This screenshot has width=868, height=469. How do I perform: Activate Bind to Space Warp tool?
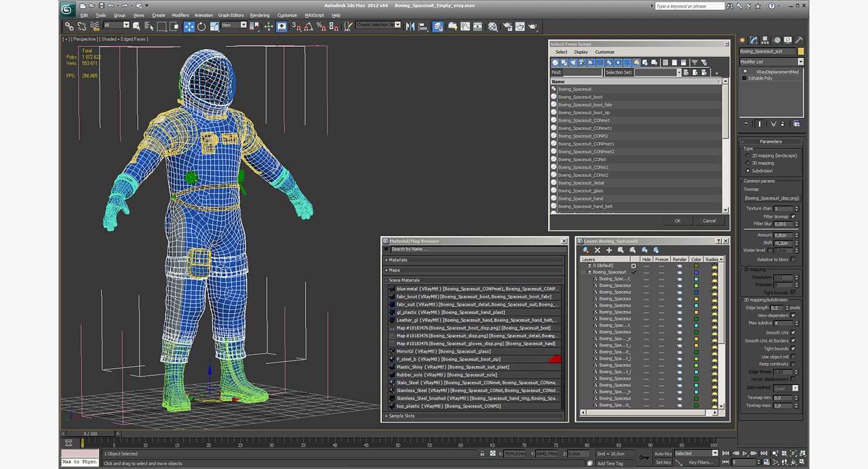[94, 26]
